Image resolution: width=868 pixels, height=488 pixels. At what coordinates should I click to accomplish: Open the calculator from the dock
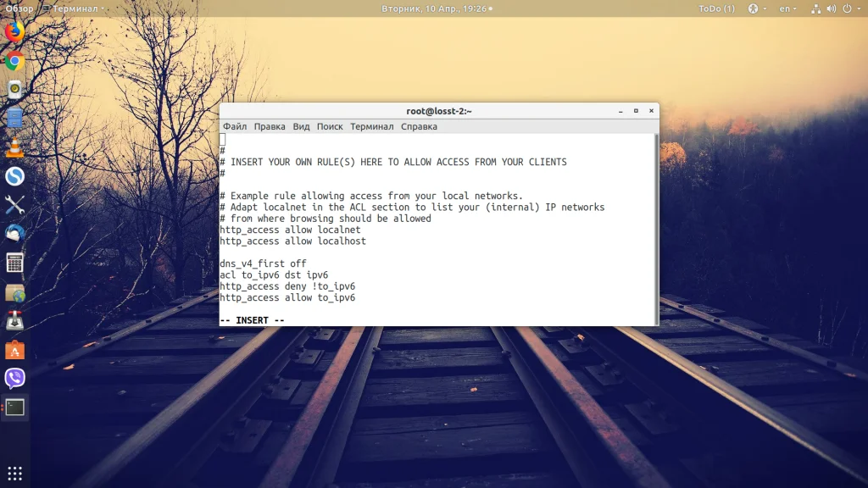[14, 263]
